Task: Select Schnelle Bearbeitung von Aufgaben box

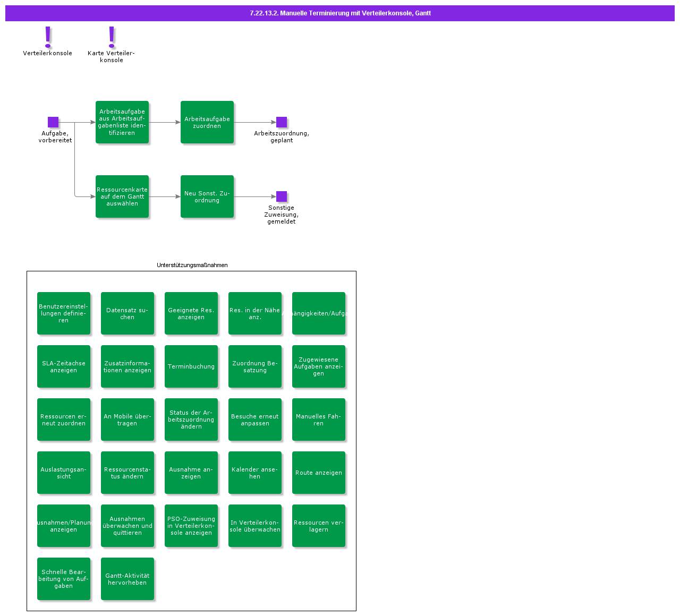Action: (64, 579)
